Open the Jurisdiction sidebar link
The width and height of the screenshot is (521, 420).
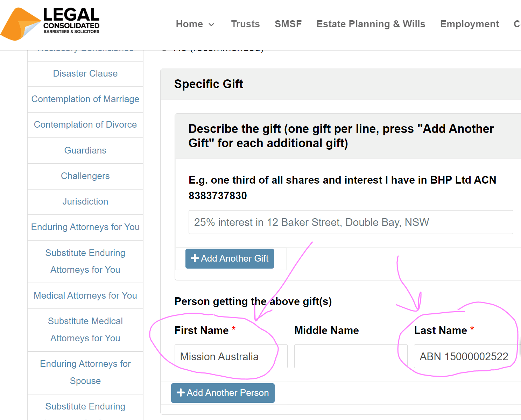coord(85,201)
